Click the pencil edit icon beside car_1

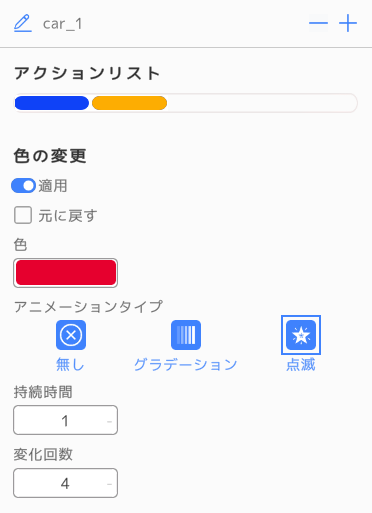(x=23, y=23)
